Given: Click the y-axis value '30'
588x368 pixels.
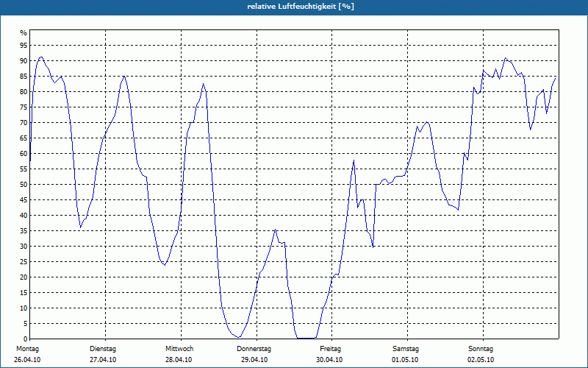Looking at the screenshot, I should [x=24, y=247].
